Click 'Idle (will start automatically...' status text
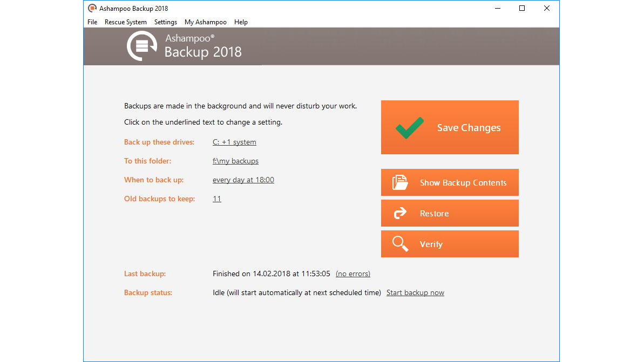644x362 pixels. (x=296, y=292)
